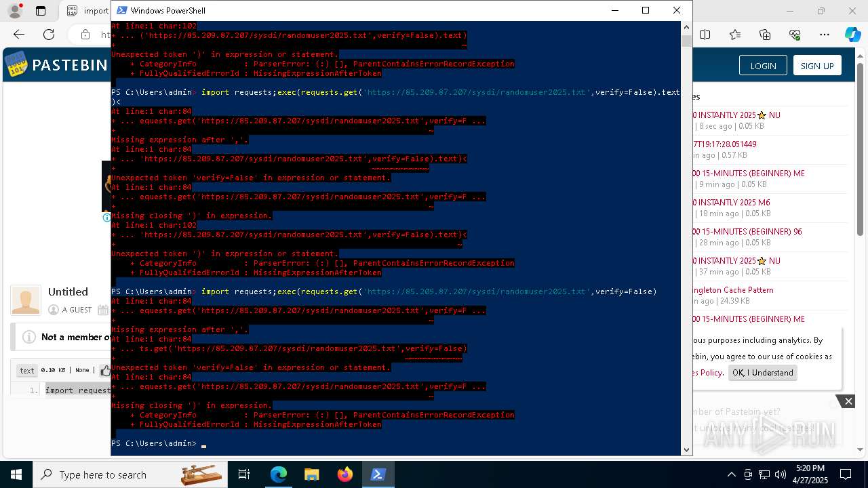This screenshot has width=868, height=488.
Task: Click the info icon next to Not a member
Action: 29,337
